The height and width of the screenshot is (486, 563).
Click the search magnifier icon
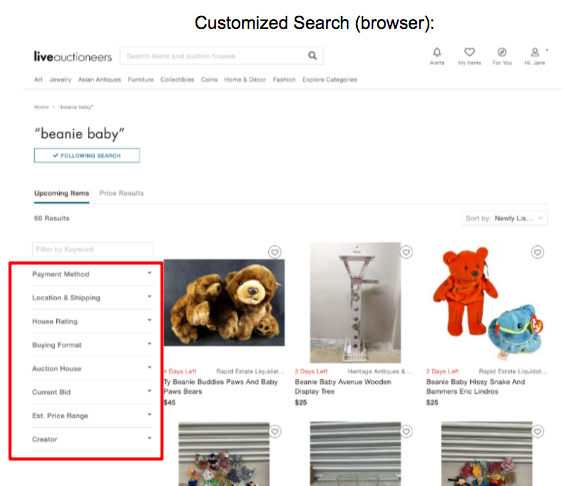coord(312,56)
